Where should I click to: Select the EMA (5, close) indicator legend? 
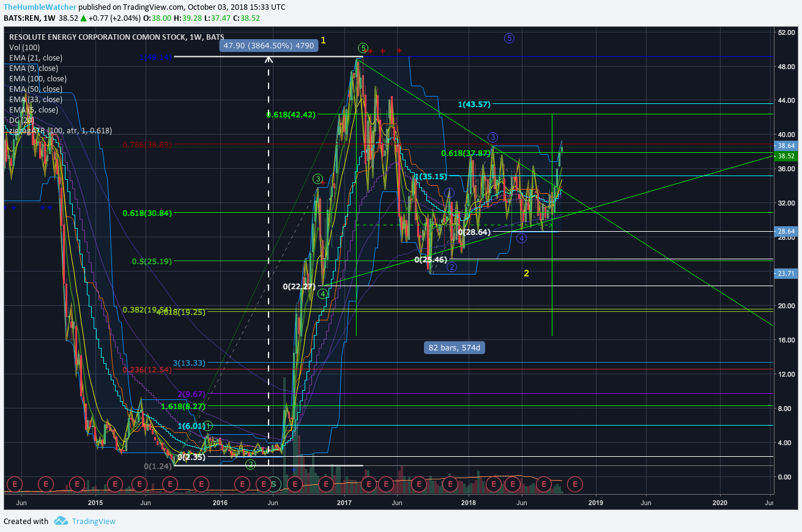click(x=33, y=109)
